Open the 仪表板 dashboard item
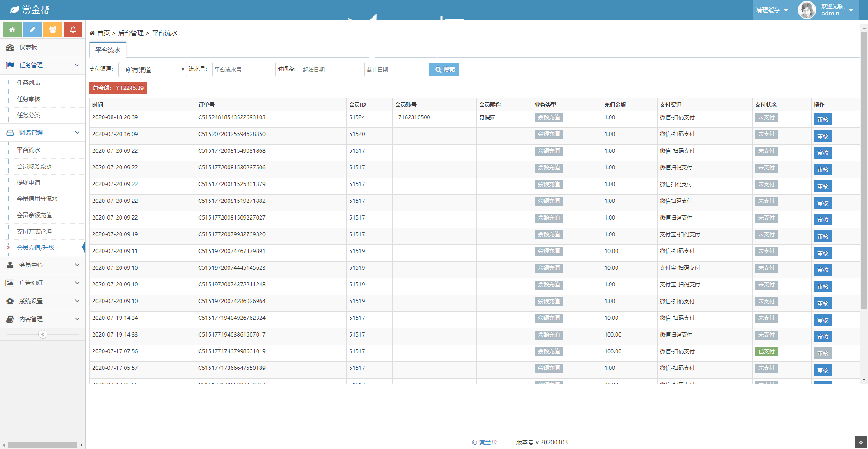 tap(28, 47)
